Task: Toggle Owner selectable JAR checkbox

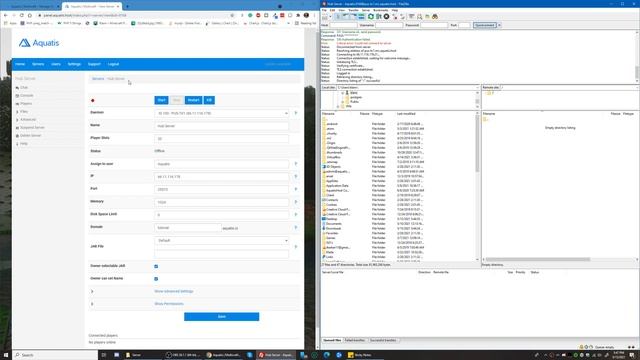Action: click(x=156, y=266)
